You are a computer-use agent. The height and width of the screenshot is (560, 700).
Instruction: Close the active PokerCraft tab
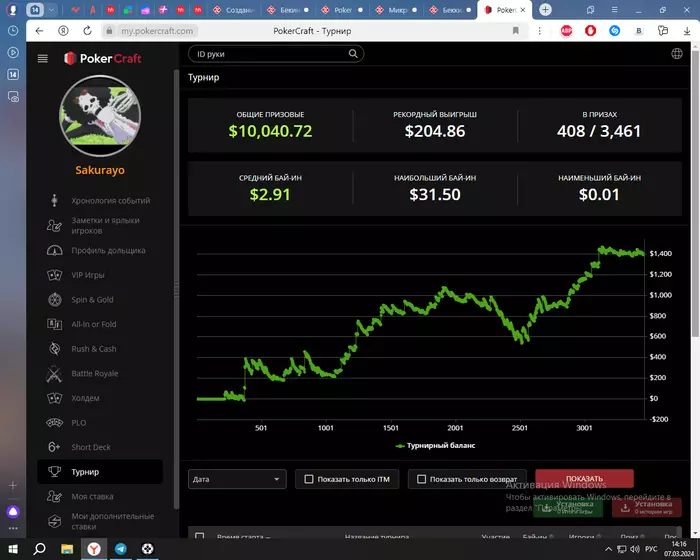523,10
